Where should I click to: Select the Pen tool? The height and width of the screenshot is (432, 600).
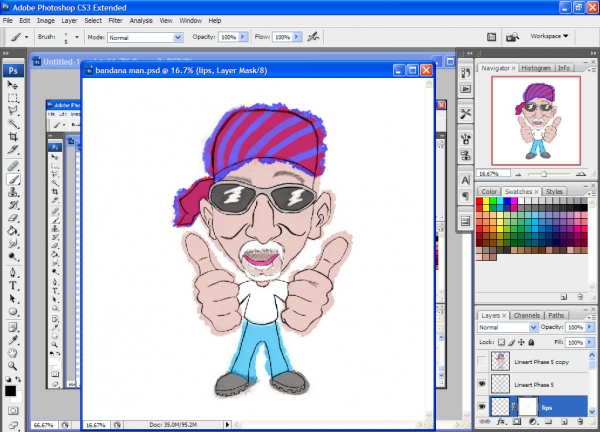click(13, 273)
